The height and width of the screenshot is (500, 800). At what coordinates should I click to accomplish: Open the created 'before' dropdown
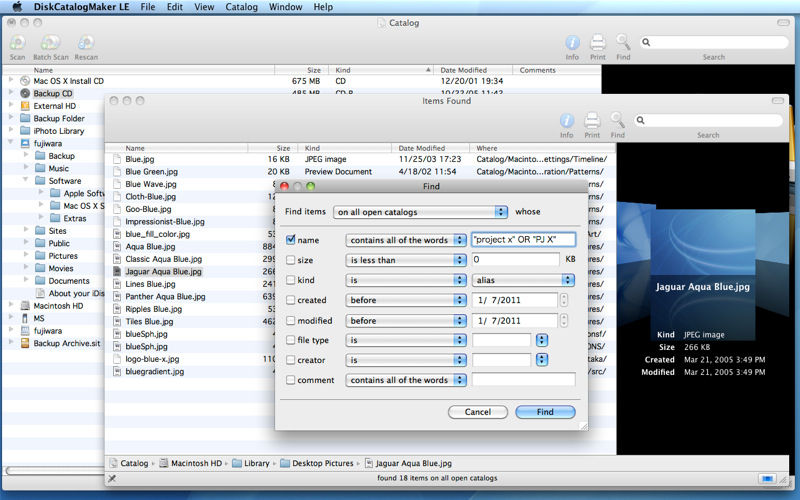click(x=406, y=300)
